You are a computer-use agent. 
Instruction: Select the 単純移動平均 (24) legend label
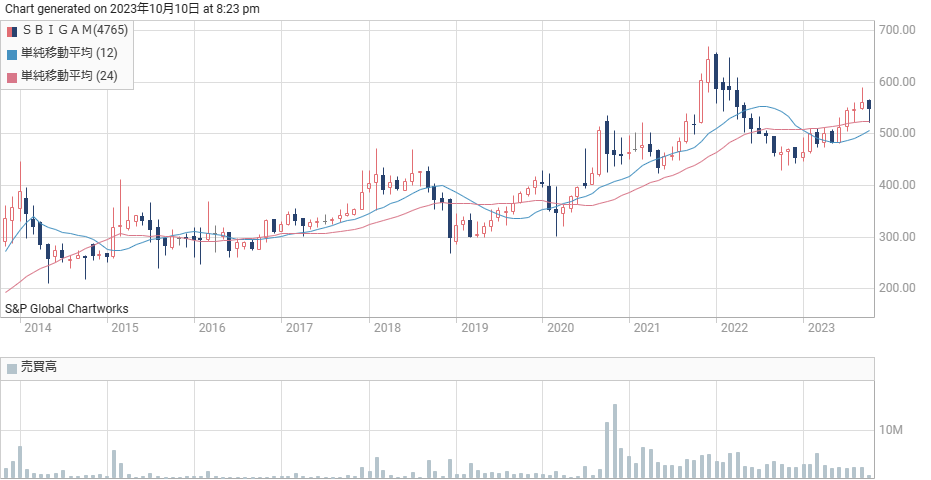pyautogui.click(x=69, y=75)
